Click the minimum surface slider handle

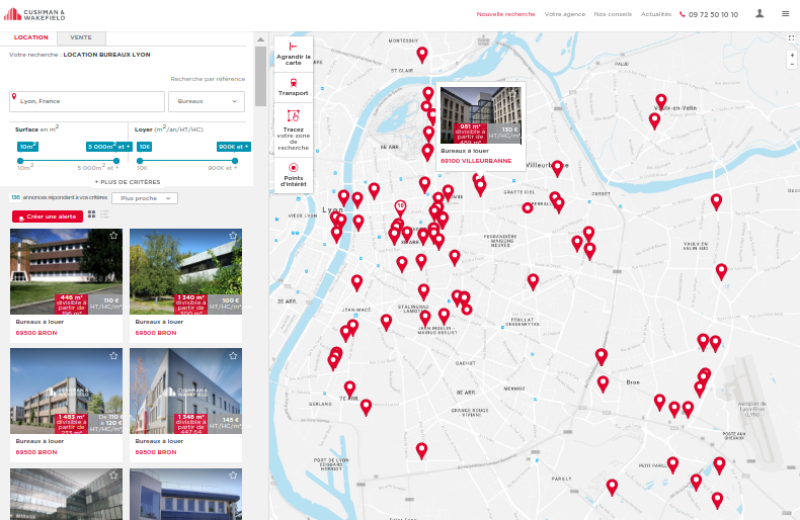20,161
